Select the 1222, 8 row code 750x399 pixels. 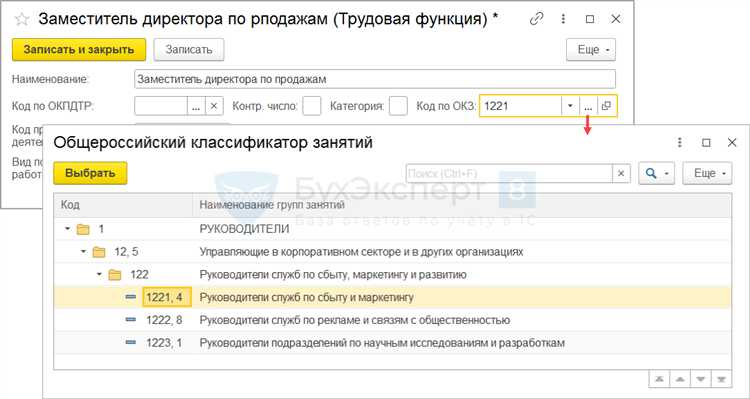coord(164,320)
